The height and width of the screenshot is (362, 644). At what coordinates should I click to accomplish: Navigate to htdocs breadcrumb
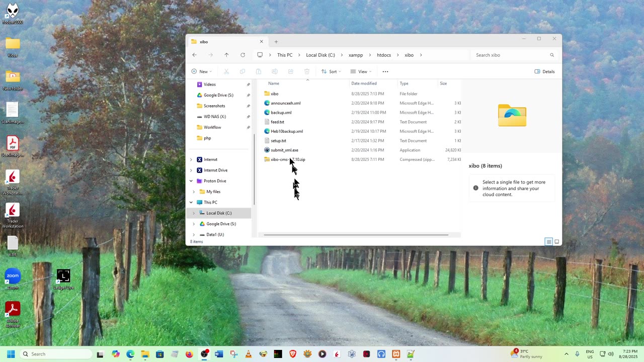[384, 55]
